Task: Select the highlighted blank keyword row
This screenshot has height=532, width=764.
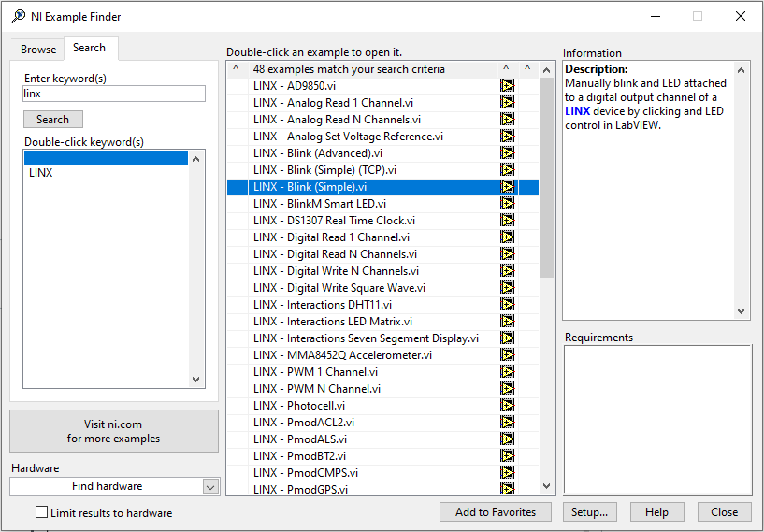Action: click(x=106, y=158)
